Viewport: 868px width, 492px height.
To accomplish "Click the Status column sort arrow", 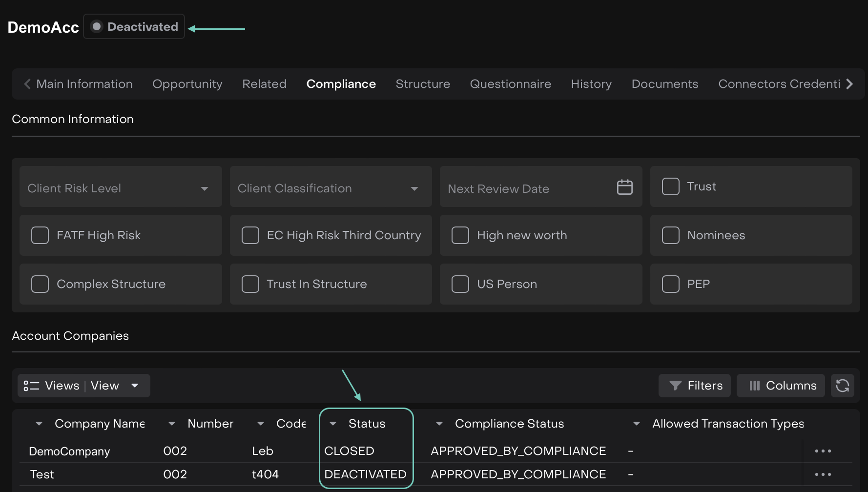I will click(333, 424).
